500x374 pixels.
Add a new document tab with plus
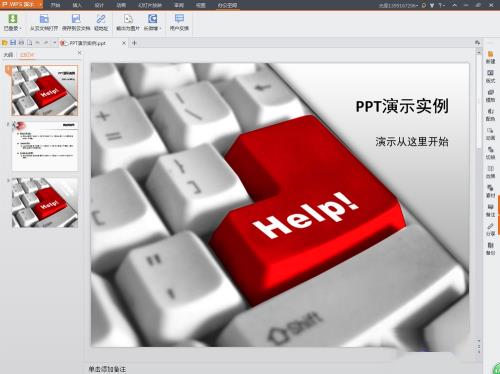[x=134, y=43]
